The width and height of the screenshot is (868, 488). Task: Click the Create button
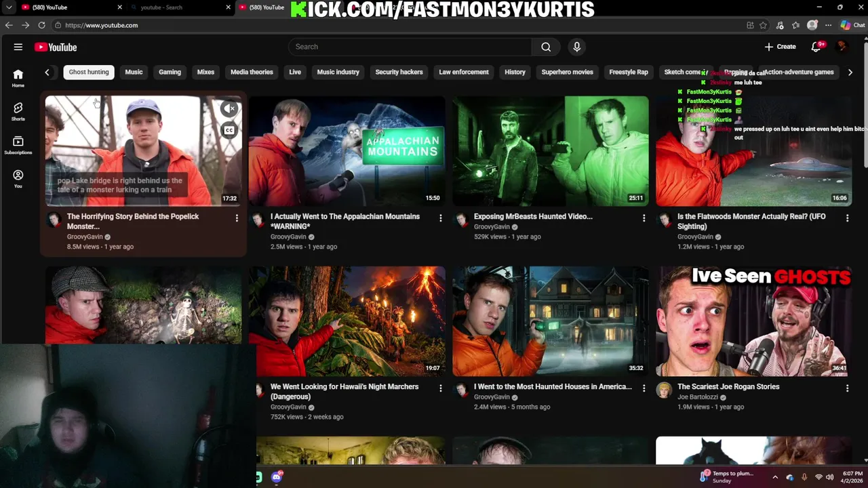tap(781, 47)
